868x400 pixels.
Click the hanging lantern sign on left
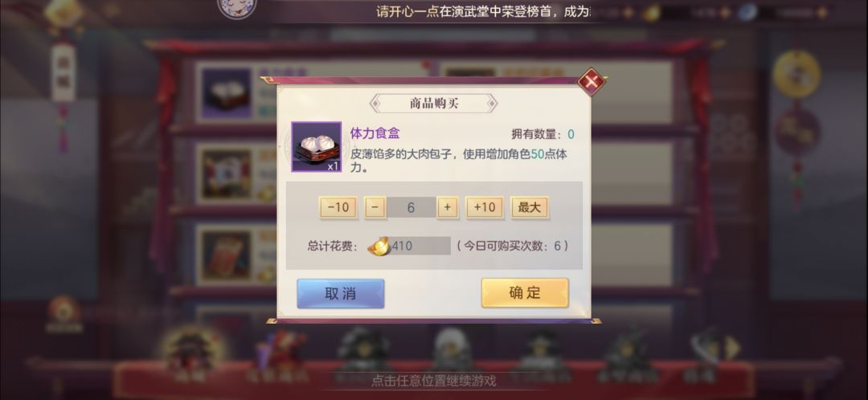click(63, 72)
